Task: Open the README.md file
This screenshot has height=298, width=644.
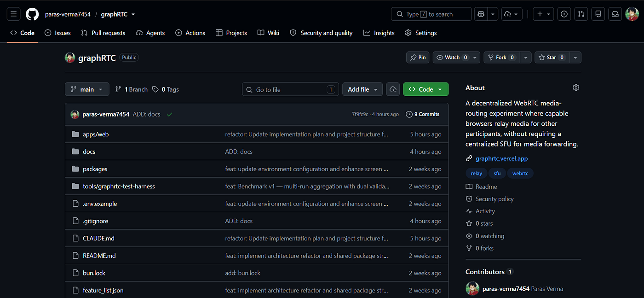Action: 99,256
